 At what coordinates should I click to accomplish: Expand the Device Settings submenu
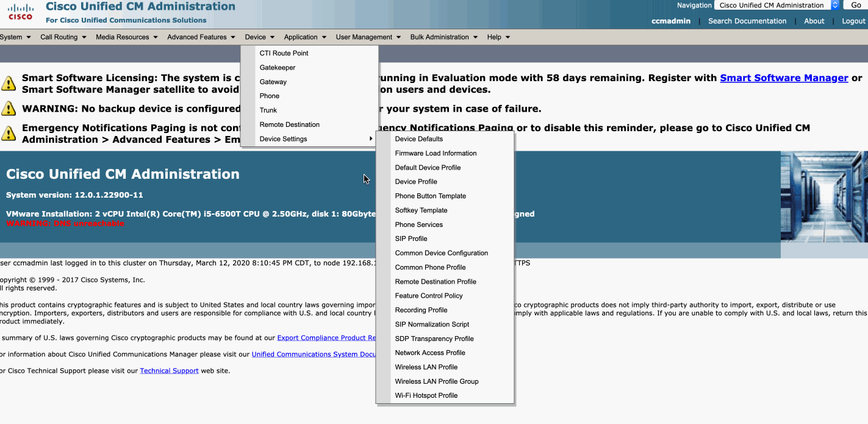pyautogui.click(x=285, y=138)
